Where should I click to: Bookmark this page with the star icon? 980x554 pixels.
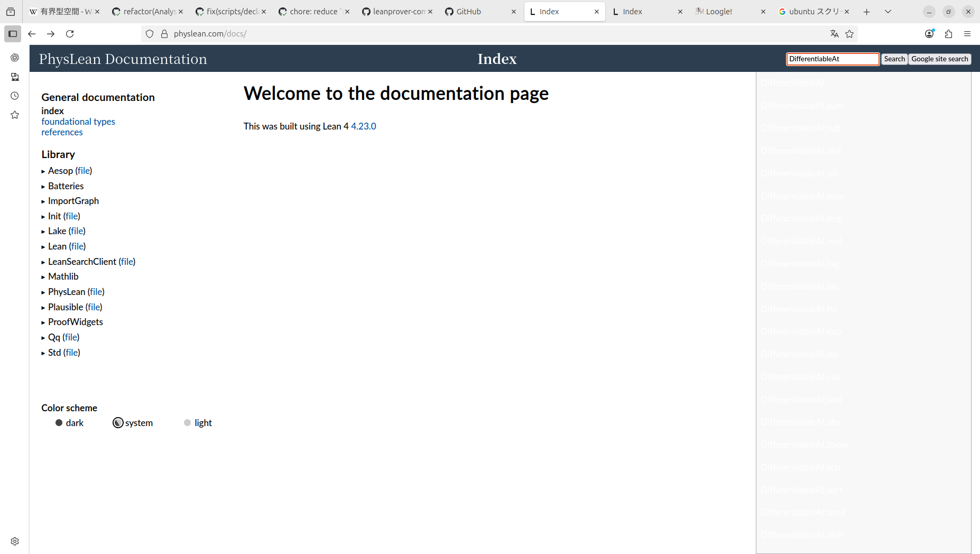point(849,34)
